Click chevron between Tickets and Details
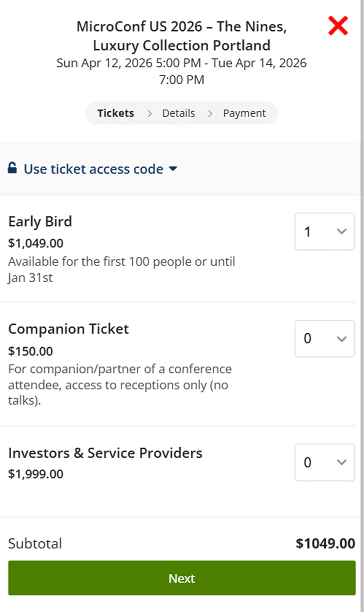364x612 pixels. [x=150, y=114]
